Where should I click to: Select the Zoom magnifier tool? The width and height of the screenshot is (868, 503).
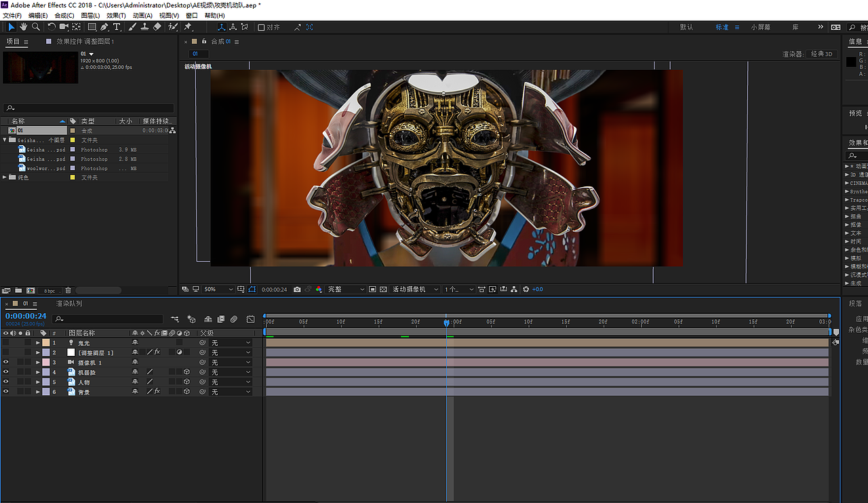click(36, 27)
